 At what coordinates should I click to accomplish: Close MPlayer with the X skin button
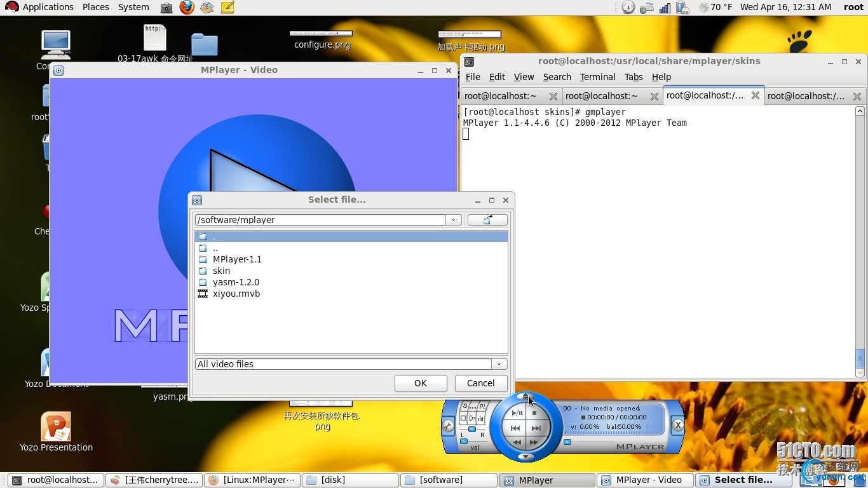pyautogui.click(x=678, y=425)
